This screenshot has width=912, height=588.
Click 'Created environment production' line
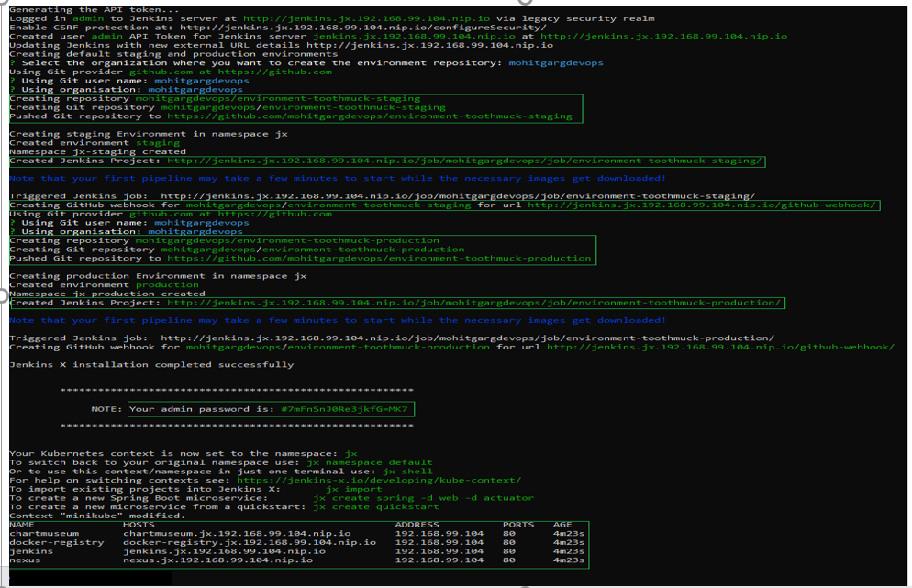pyautogui.click(x=104, y=284)
